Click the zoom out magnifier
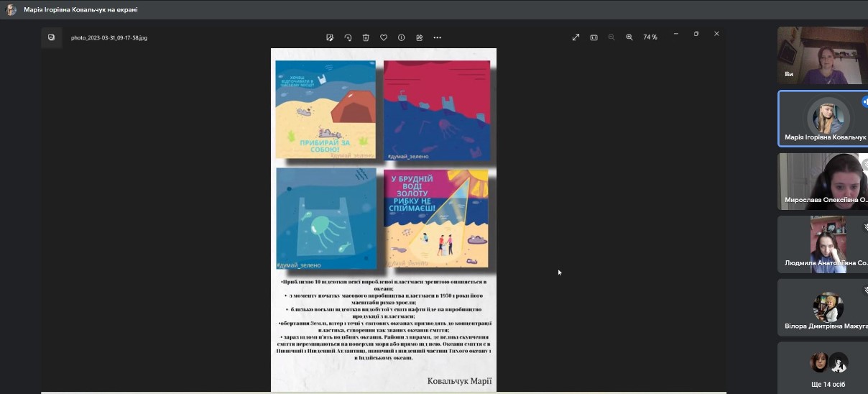This screenshot has height=394, width=868. pos(611,37)
